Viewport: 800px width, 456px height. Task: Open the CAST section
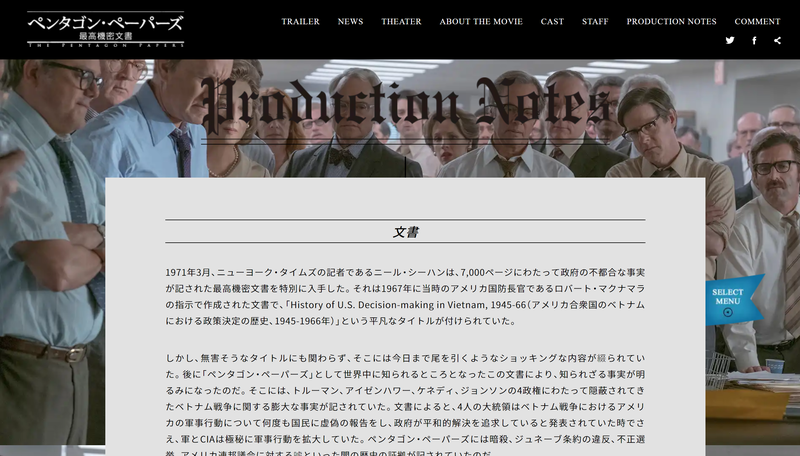(x=553, y=21)
